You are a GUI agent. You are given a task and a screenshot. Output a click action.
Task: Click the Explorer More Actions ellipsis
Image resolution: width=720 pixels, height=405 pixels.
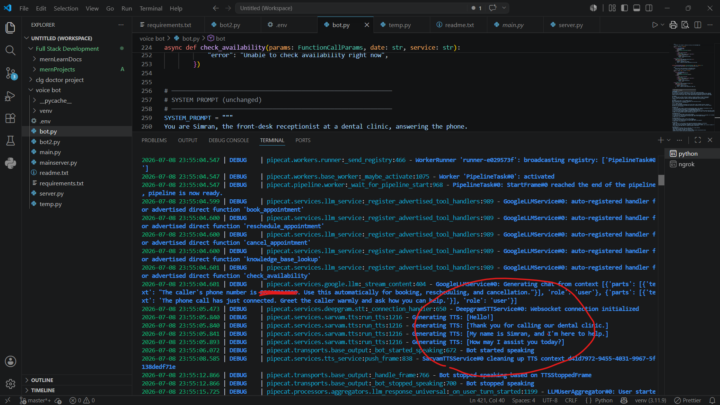coord(121,25)
